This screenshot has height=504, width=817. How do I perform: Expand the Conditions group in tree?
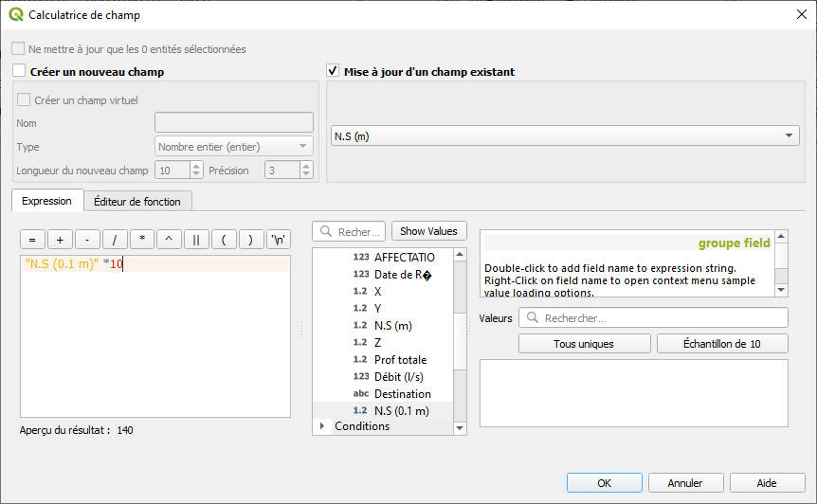click(322, 426)
